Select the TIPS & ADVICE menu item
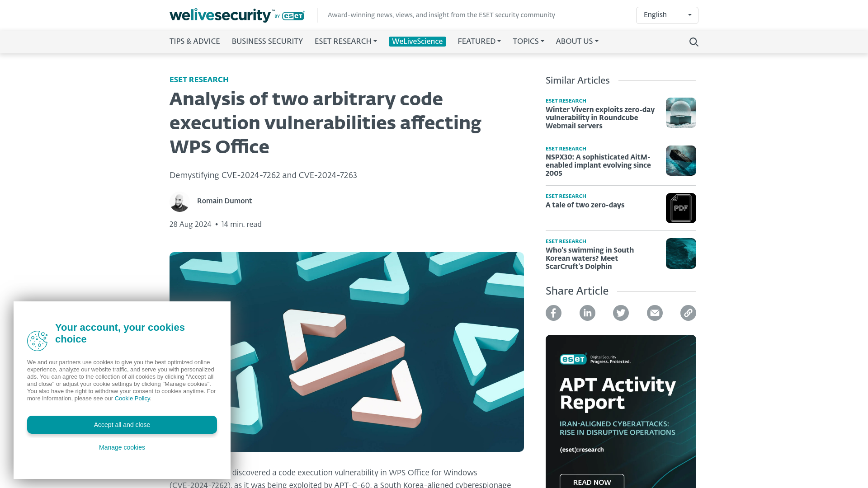Viewport: 868px width, 488px height. (x=194, y=42)
